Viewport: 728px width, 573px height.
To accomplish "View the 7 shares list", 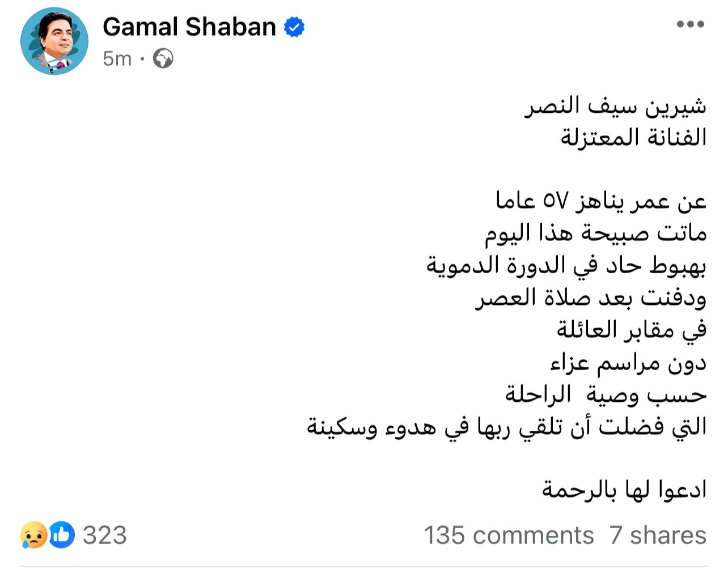I will coord(658,535).
